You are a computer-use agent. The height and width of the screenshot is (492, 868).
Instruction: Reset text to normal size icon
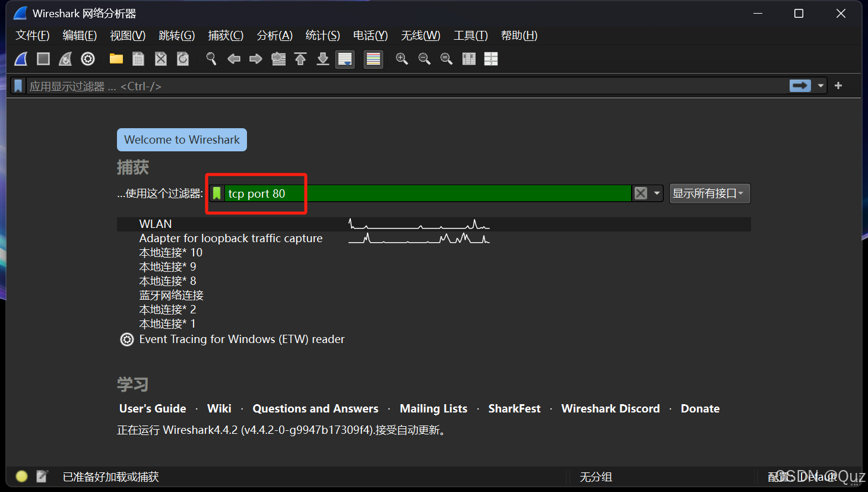pos(446,59)
